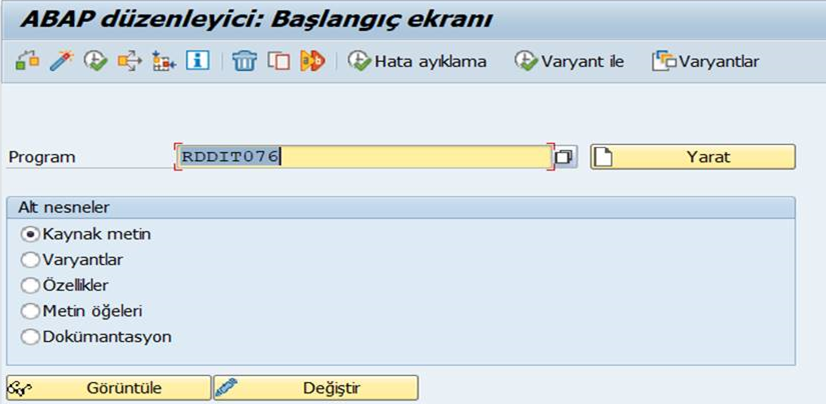Open the object list hierarchy icon
The width and height of the screenshot is (826, 404).
(164, 61)
